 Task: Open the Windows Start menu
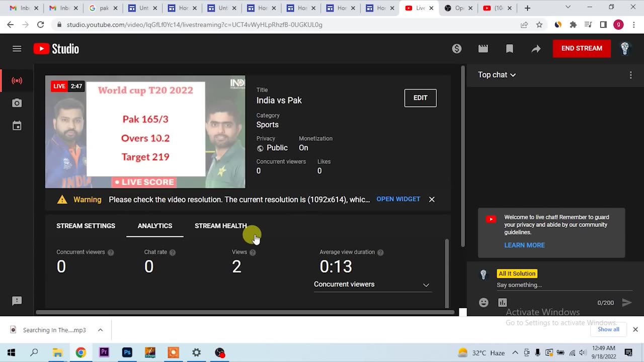click(11, 352)
